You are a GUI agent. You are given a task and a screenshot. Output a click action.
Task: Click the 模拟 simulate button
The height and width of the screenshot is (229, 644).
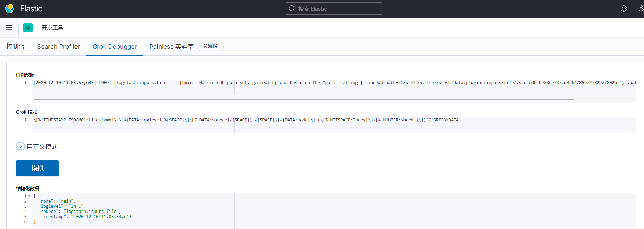tap(37, 168)
